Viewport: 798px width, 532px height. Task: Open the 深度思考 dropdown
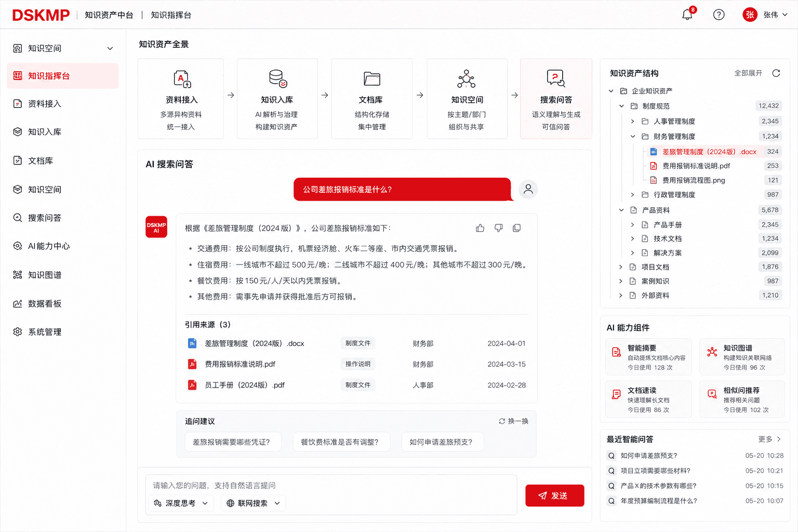pos(181,503)
